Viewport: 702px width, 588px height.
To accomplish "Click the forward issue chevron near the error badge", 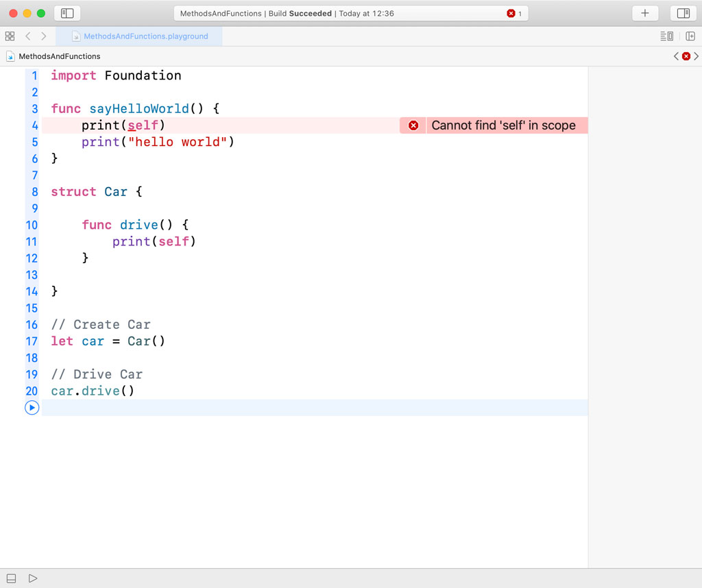I will click(x=697, y=56).
